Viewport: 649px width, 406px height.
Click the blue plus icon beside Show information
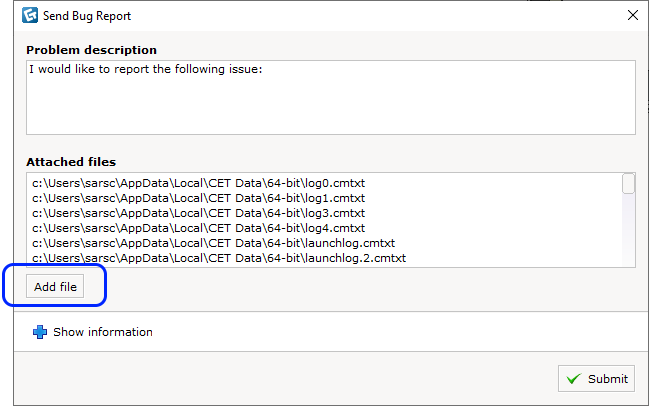tap(40, 332)
